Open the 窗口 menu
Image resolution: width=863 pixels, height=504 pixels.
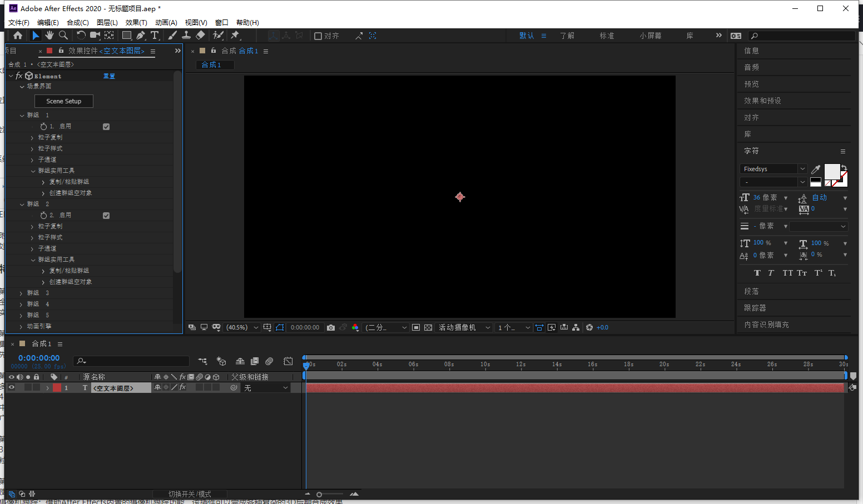(222, 23)
